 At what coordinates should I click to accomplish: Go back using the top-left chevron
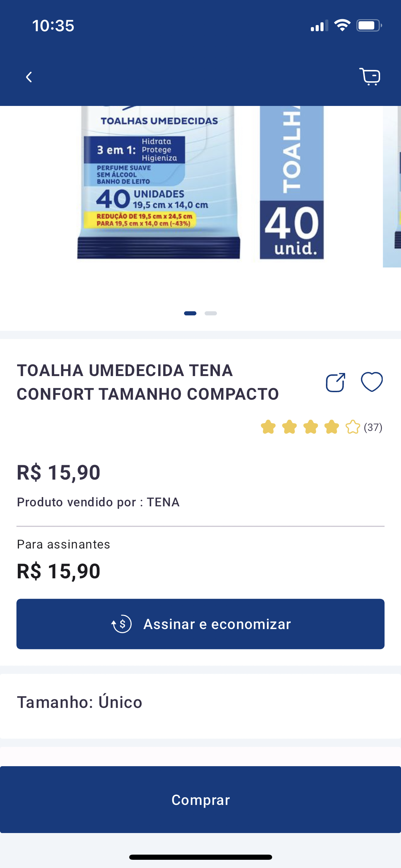tap(29, 77)
